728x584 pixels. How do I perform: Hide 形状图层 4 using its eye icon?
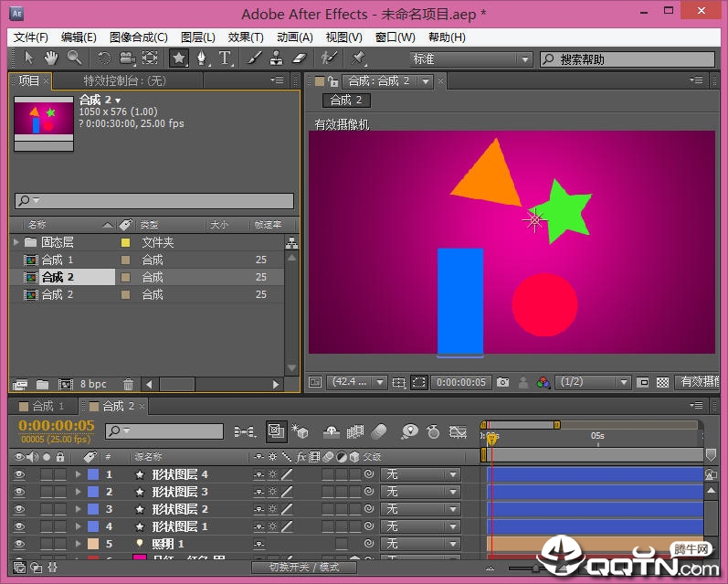point(18,474)
